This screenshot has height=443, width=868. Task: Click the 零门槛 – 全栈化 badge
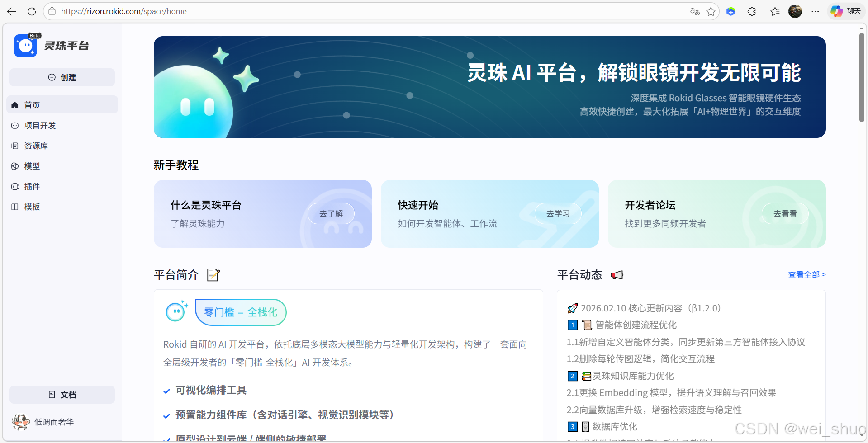click(241, 312)
